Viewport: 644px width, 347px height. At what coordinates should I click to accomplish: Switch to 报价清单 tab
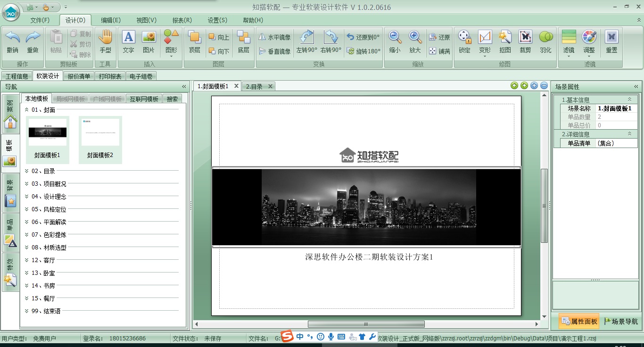pyautogui.click(x=79, y=76)
